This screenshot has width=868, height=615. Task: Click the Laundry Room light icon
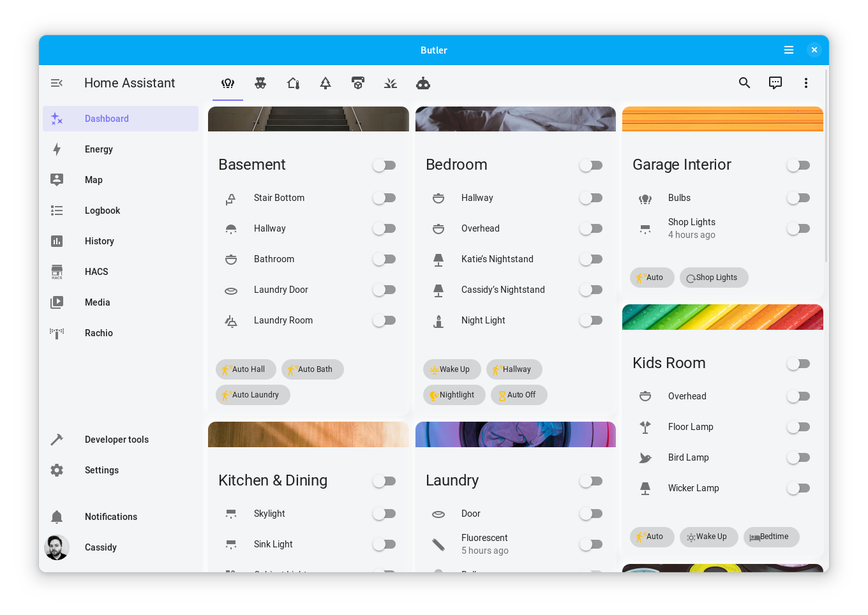click(231, 320)
